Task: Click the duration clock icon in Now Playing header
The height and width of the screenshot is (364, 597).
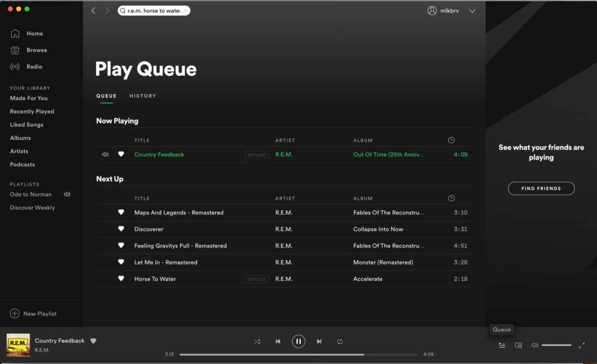Action: click(x=451, y=140)
